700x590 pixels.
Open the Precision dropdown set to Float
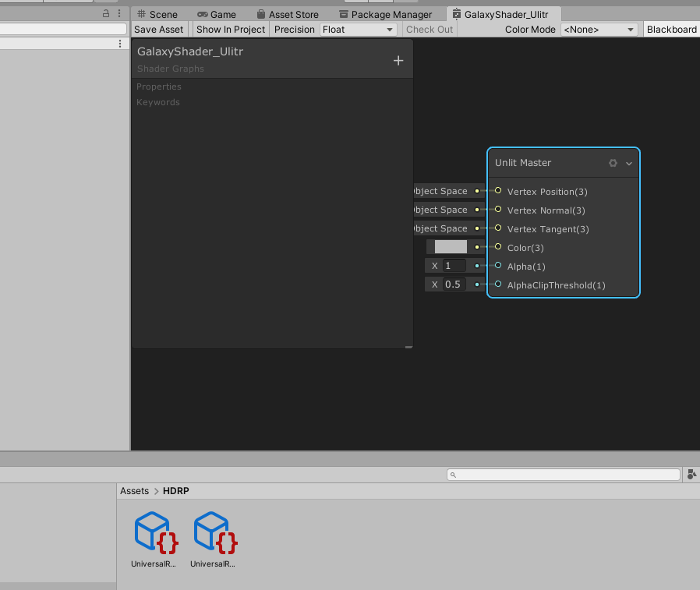(358, 29)
